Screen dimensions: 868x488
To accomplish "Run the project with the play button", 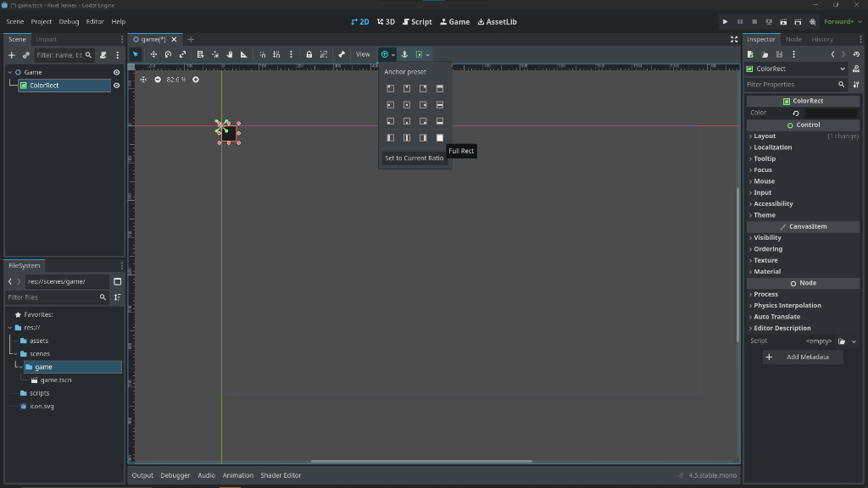I will click(725, 21).
